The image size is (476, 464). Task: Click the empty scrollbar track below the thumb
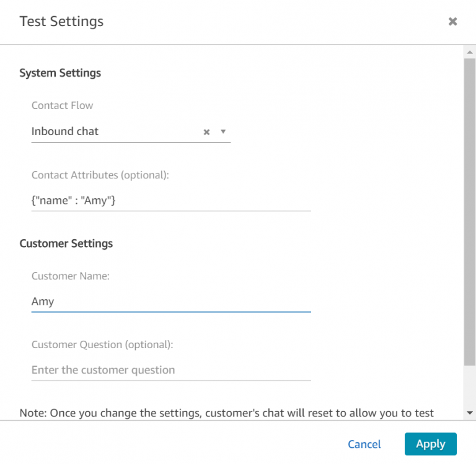pos(470,387)
